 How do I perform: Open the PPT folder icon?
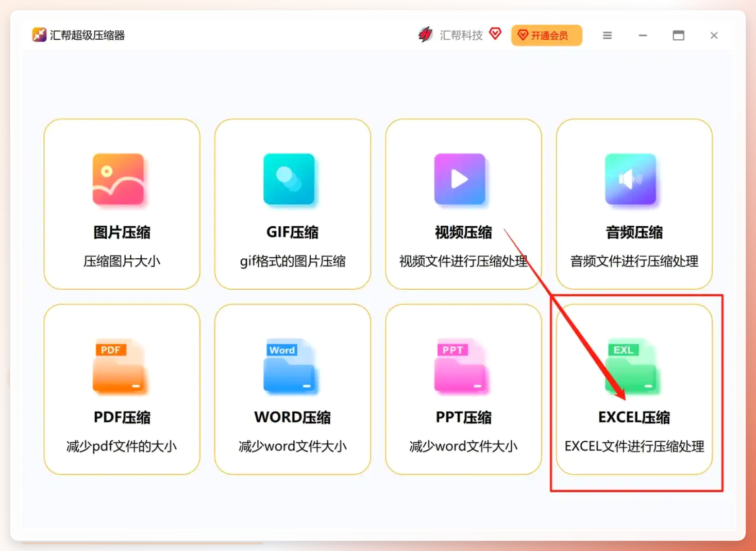pyautogui.click(x=460, y=366)
